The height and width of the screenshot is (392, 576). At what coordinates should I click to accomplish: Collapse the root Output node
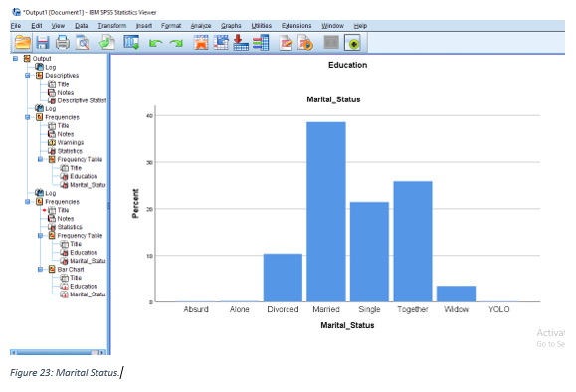click(x=15, y=58)
